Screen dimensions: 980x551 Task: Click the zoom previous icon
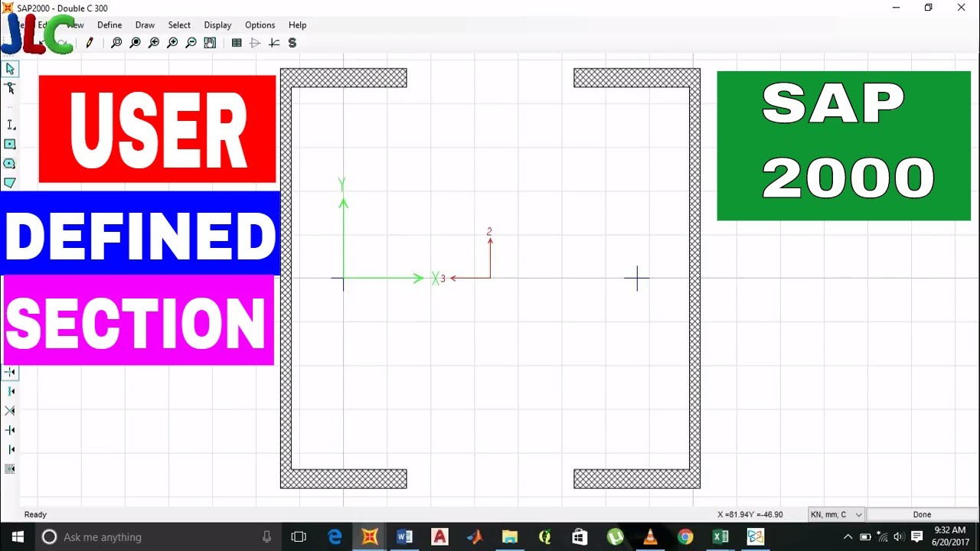[x=154, y=43]
